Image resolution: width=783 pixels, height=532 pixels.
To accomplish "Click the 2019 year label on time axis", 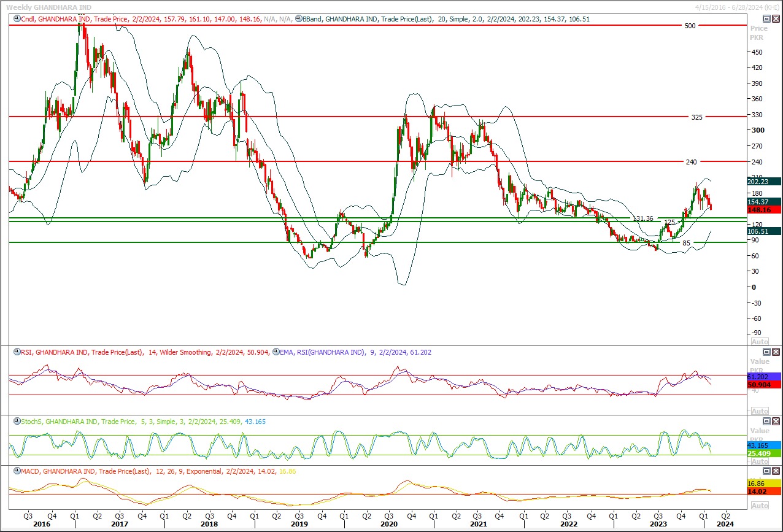I will click(299, 525).
